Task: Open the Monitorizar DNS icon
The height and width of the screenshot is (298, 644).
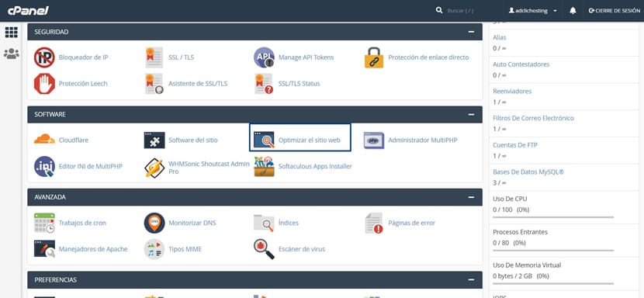Action: pos(154,223)
